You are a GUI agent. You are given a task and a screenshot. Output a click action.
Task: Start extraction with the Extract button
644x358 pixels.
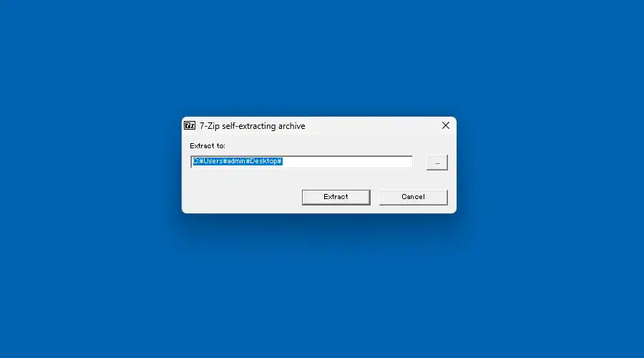click(x=336, y=197)
